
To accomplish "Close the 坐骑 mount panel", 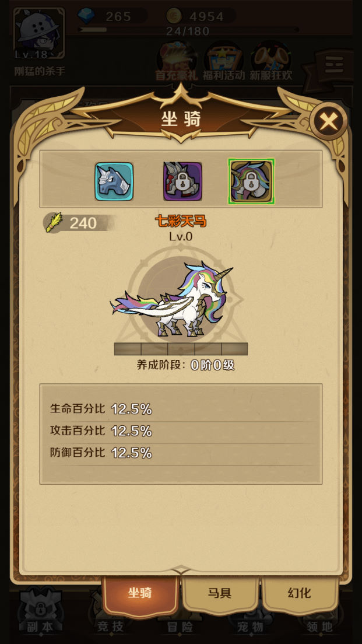I will pos(328,121).
